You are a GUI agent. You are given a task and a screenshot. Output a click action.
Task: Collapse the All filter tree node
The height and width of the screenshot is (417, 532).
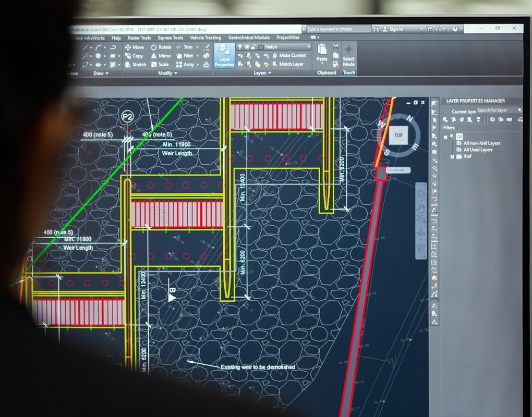pos(445,137)
